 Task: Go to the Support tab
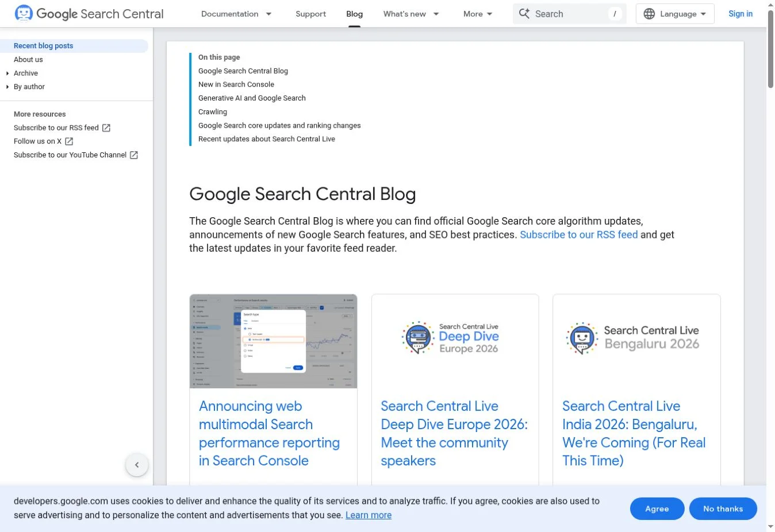coord(310,14)
